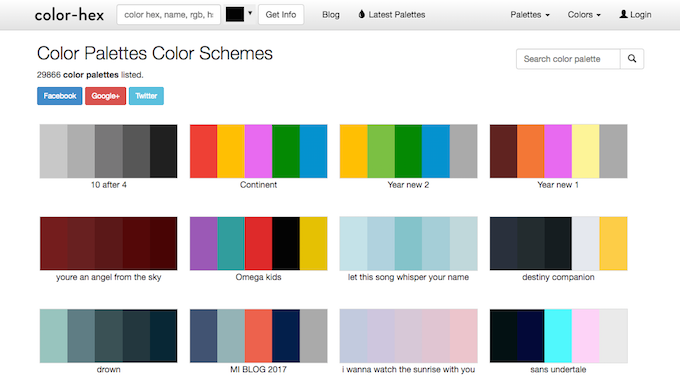This screenshot has height=387, width=680.
Task: Open 'let this song whisper your name' link
Action: point(408,277)
